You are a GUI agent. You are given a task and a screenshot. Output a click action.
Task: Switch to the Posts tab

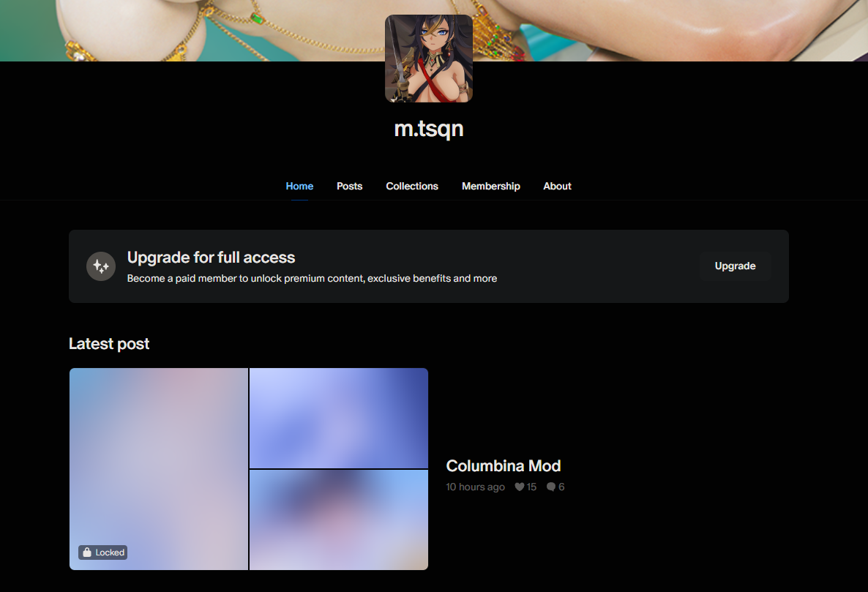click(349, 187)
